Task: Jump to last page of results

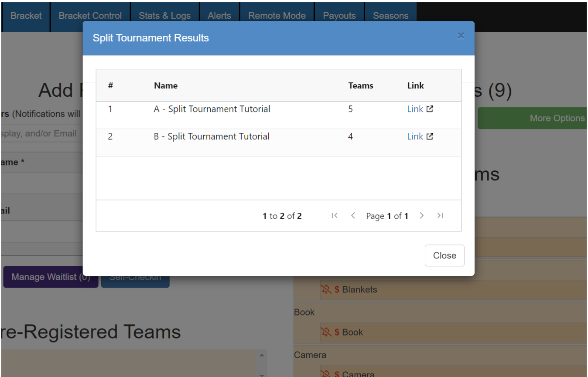Action: point(440,215)
